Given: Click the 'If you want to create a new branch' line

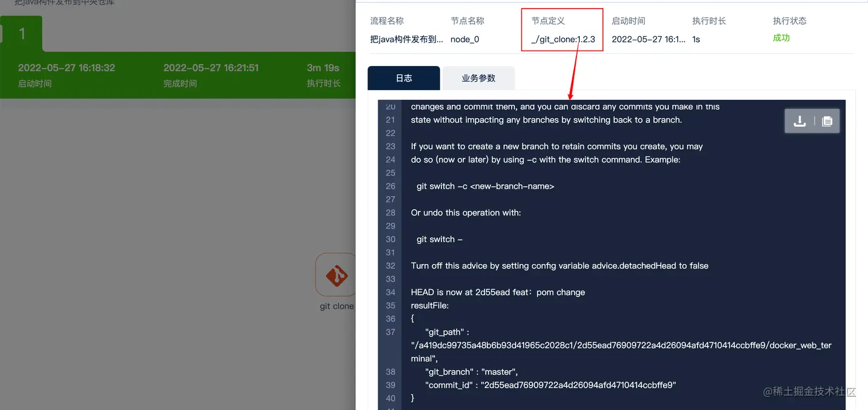Looking at the screenshot, I should tap(557, 146).
